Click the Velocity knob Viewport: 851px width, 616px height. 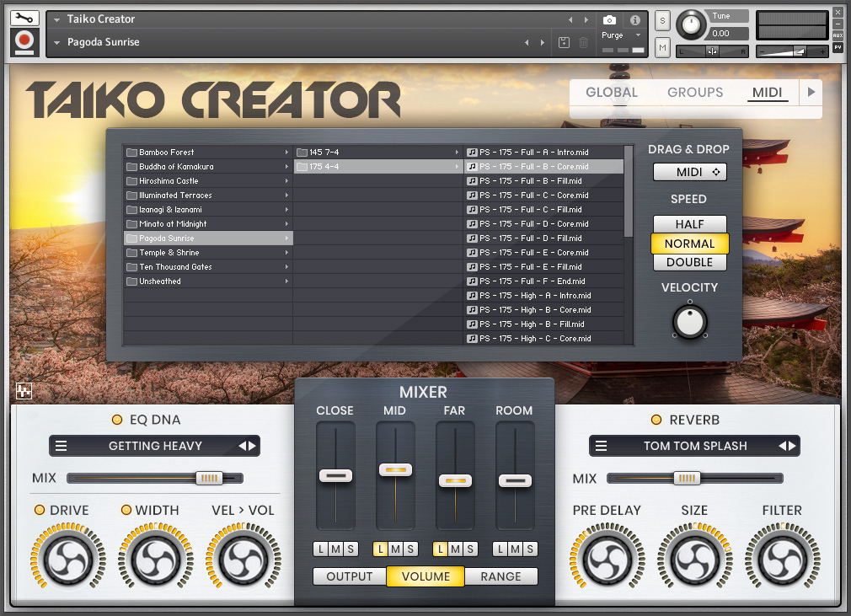click(690, 321)
